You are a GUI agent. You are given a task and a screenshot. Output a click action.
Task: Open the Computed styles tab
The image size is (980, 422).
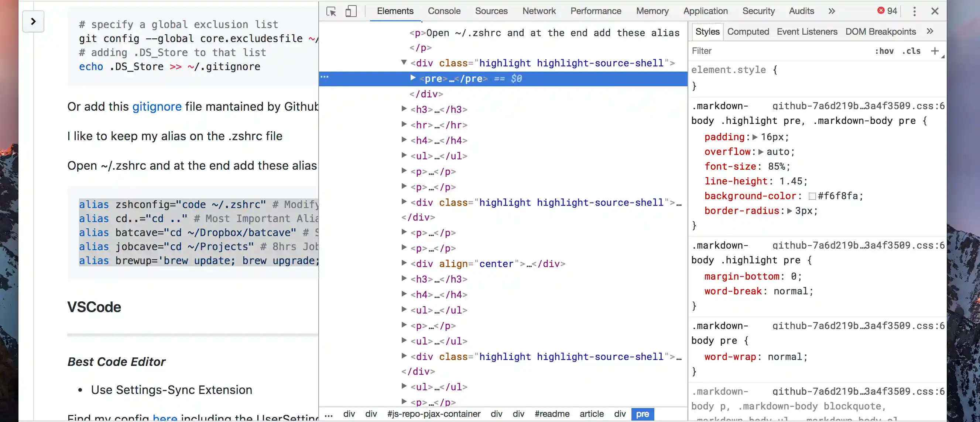click(748, 32)
